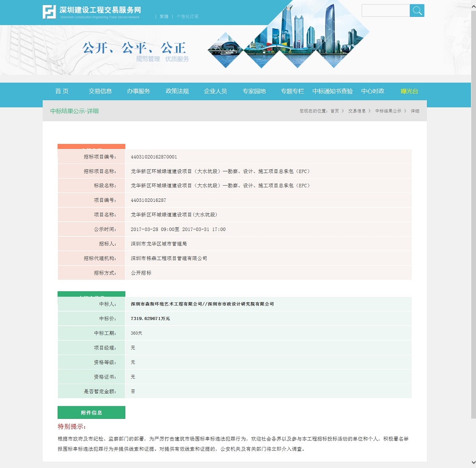
Task: Click 首页 in breadcrumb trail
Action: (x=335, y=111)
